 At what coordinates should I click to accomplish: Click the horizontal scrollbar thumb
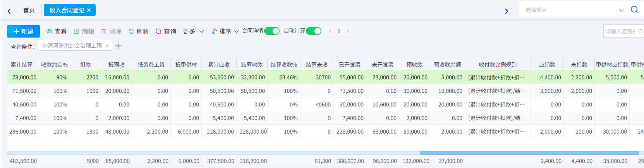point(529,153)
